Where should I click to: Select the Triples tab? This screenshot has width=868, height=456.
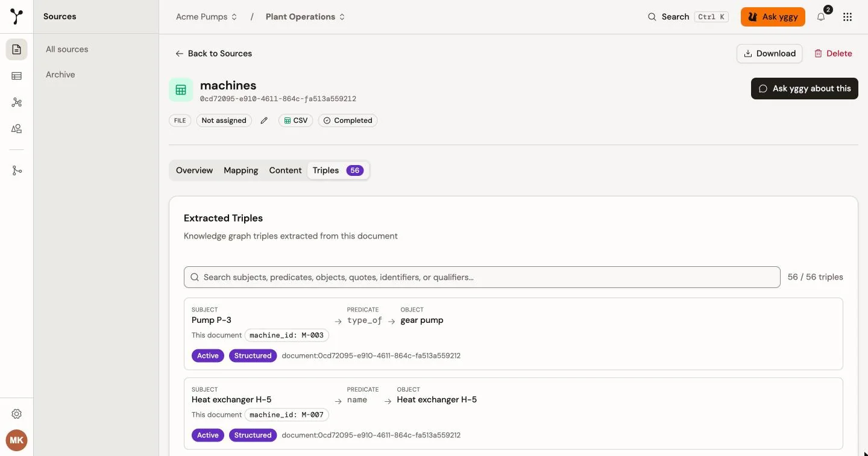pos(338,170)
